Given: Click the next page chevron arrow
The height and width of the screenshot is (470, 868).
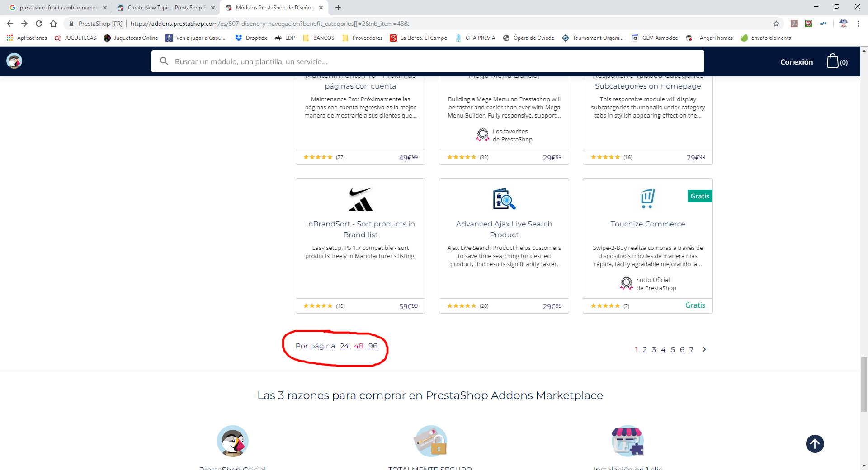Looking at the screenshot, I should [x=704, y=349].
